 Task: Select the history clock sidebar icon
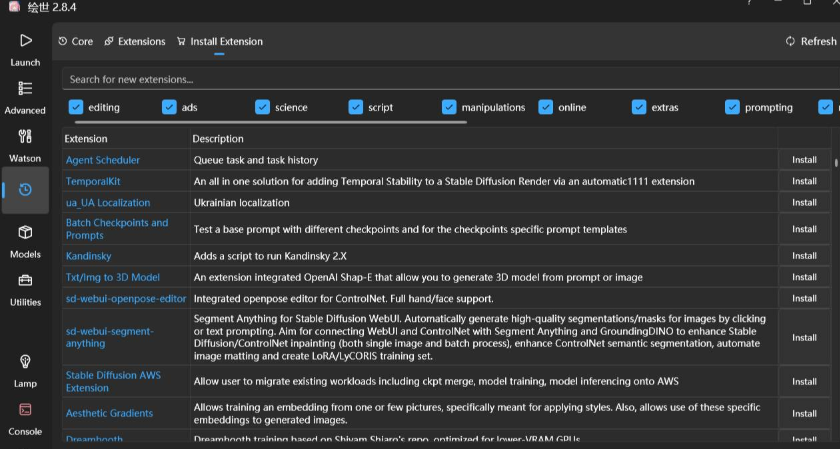pos(25,189)
